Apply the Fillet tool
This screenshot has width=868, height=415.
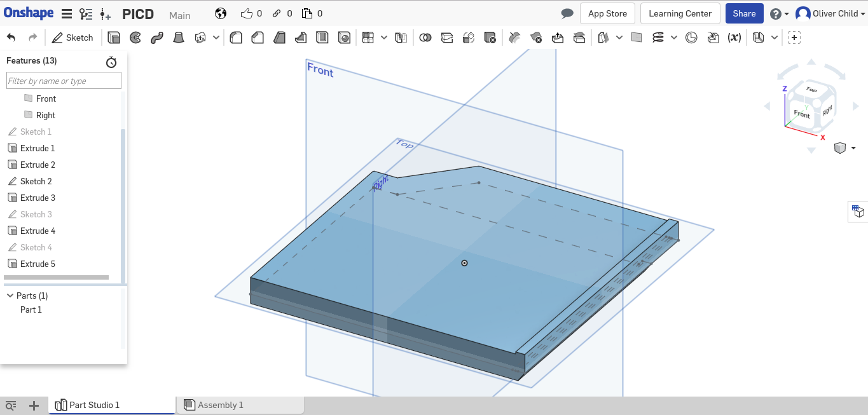tap(235, 37)
